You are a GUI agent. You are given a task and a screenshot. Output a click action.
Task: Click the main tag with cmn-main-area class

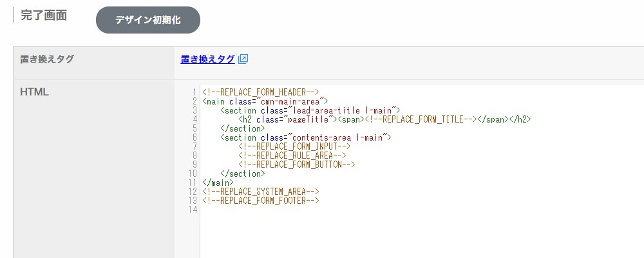265,101
